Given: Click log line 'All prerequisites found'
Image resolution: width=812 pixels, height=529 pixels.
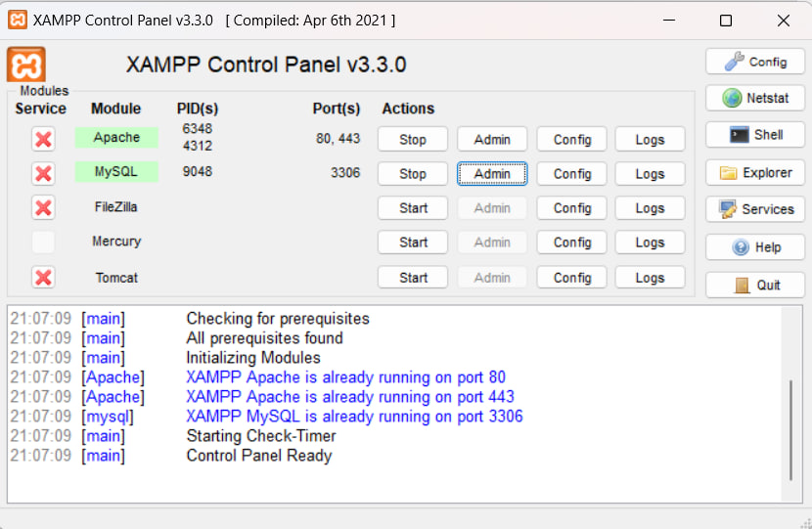Looking at the screenshot, I should point(264,338).
